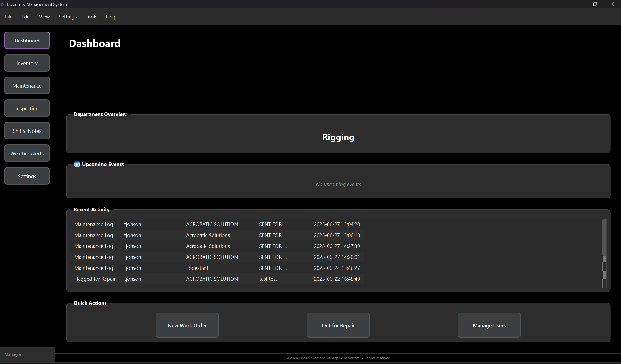
Task: Click Out for Repair quick action
Action: coord(338,325)
